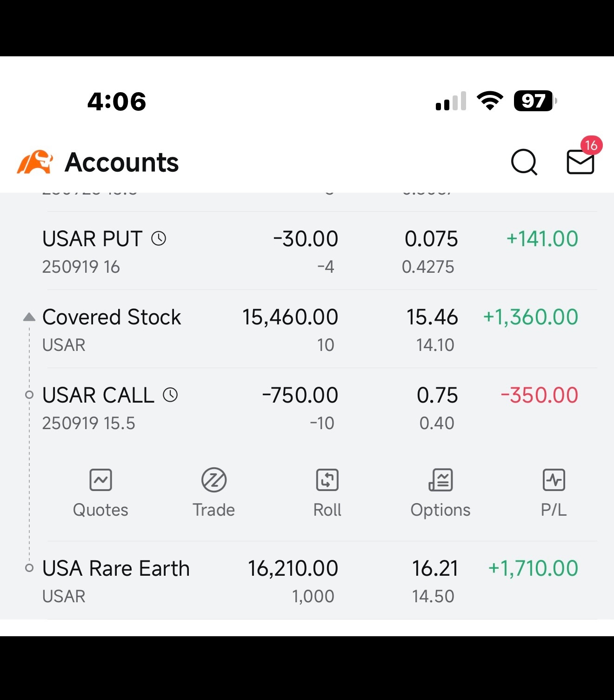Collapse the Covered Stock group triangle
Screen dimensions: 614x700
coord(29,317)
